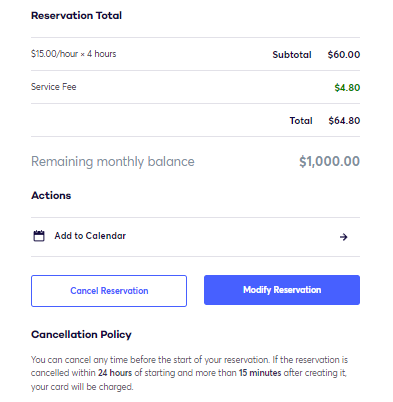This screenshot has width=393, height=402.
Task: Click the 'your card will be charged' line
Action: pos(82,387)
